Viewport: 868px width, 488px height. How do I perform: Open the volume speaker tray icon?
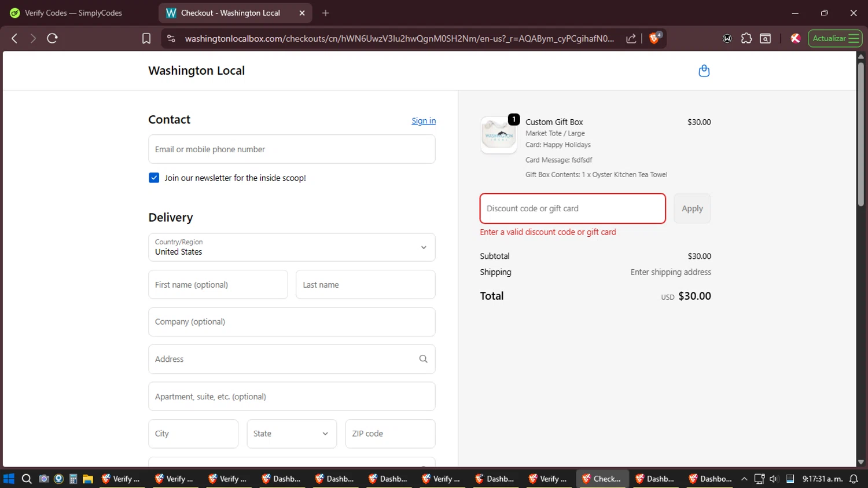point(774,479)
